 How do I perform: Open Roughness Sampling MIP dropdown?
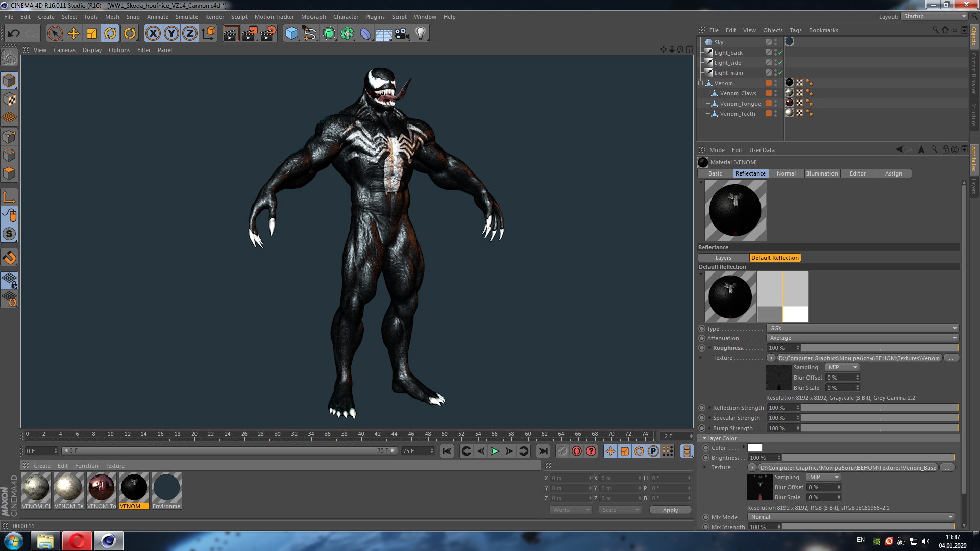click(x=842, y=367)
